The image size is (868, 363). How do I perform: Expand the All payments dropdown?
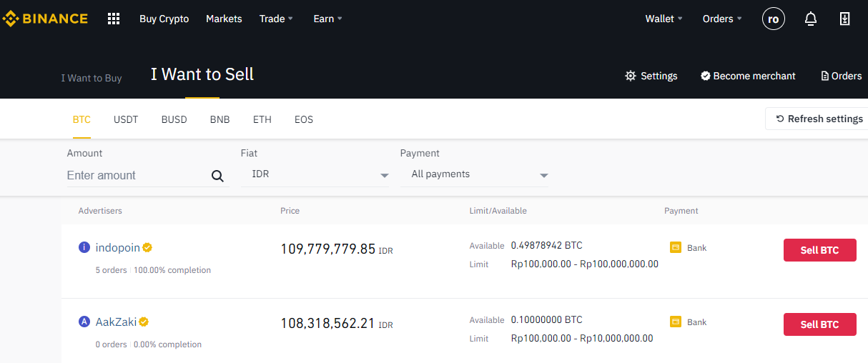pos(475,174)
